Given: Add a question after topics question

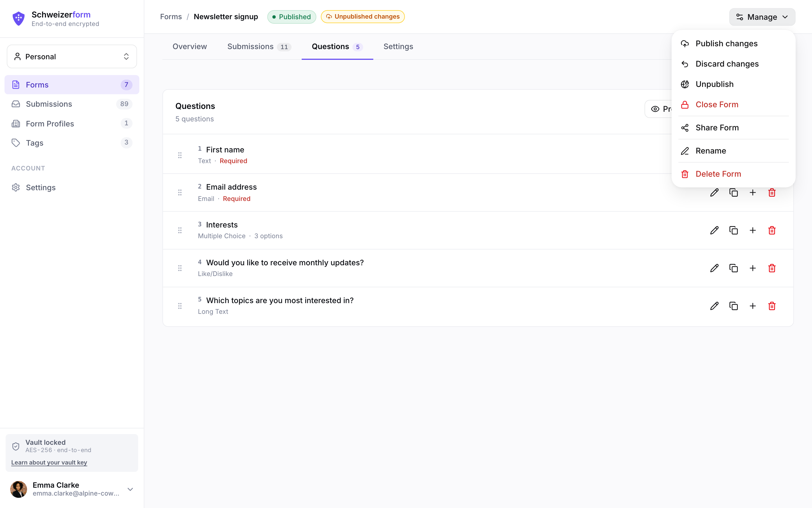Looking at the screenshot, I should pos(753,306).
